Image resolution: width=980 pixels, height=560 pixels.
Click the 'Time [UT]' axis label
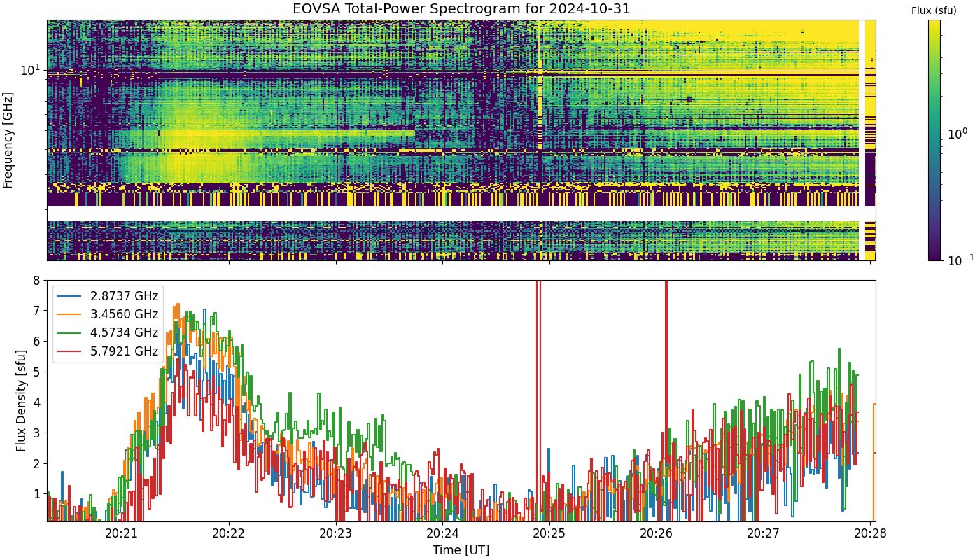[461, 550]
